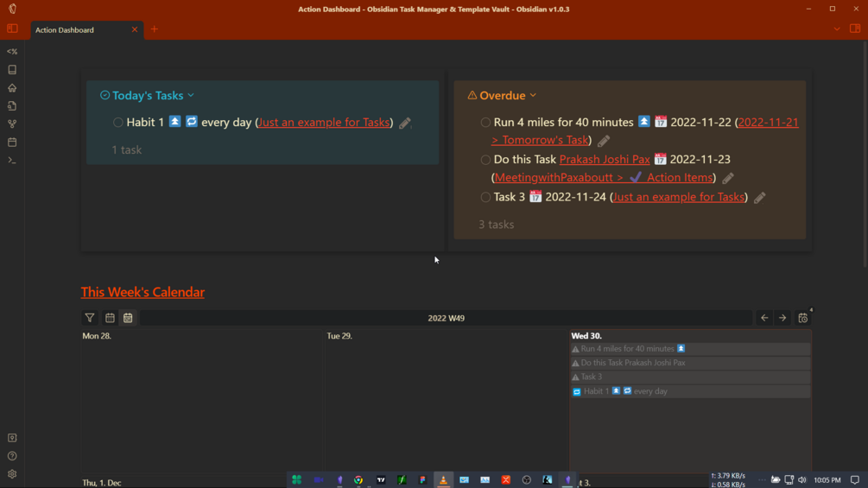This screenshot has width=868, height=488.
Task: Open the homepage via the house icon
Action: coord(12,88)
